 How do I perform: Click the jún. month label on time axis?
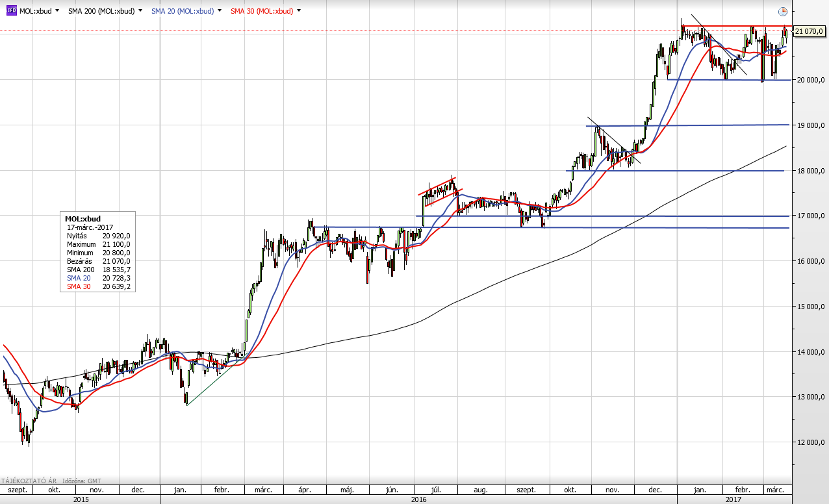tap(392, 490)
